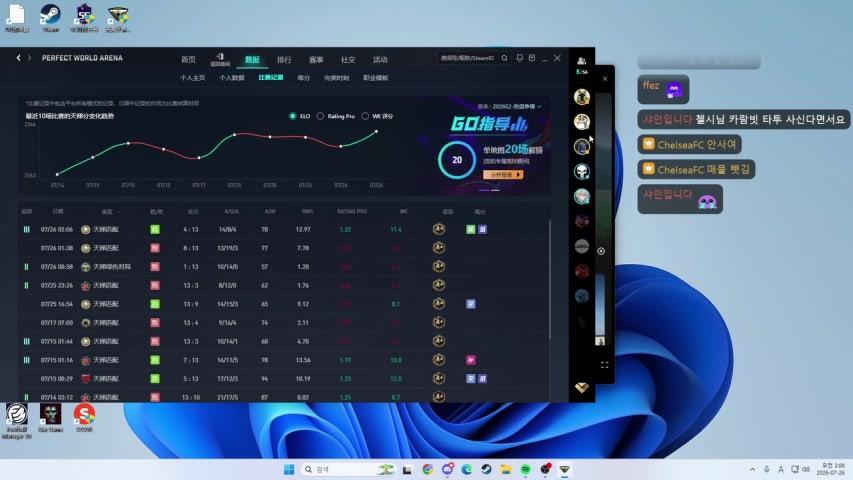
Task: Click the match list vertical scrollbar
Action: (x=549, y=280)
